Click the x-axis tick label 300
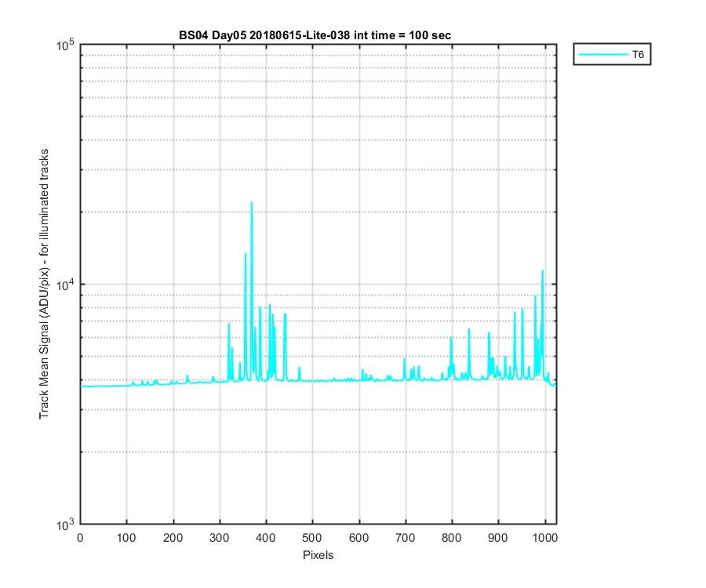706x588 pixels. pos(220,538)
